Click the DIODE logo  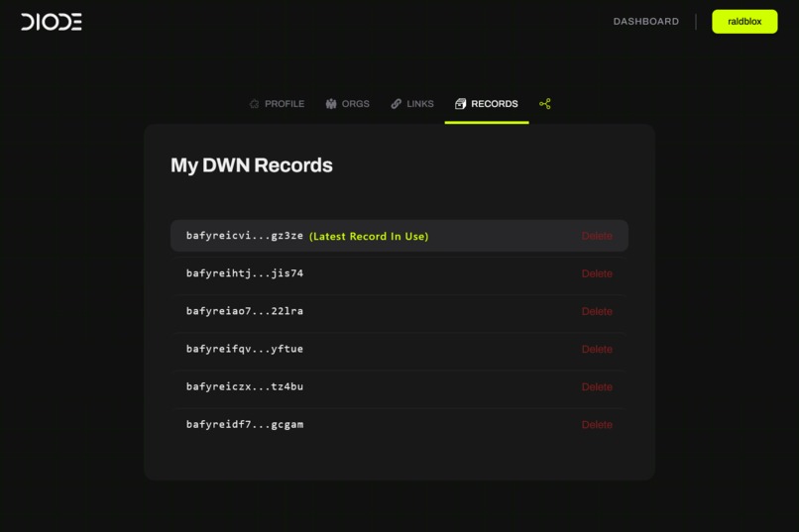[x=52, y=22]
